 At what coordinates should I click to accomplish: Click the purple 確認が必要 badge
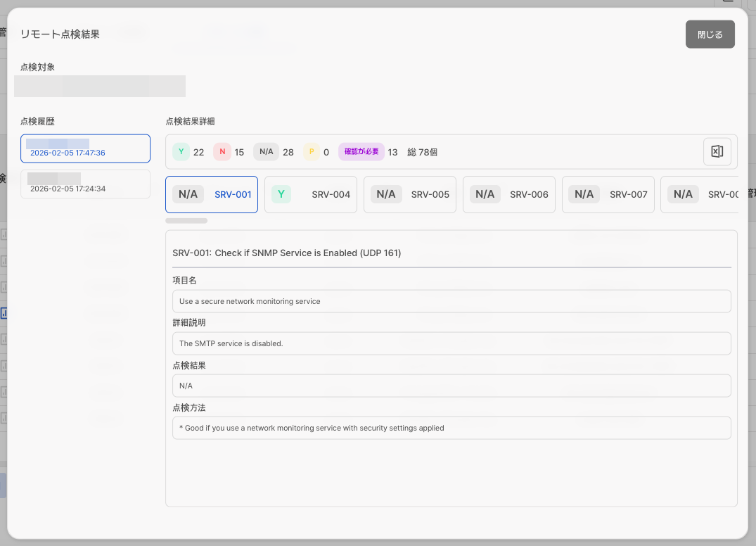[x=361, y=152]
